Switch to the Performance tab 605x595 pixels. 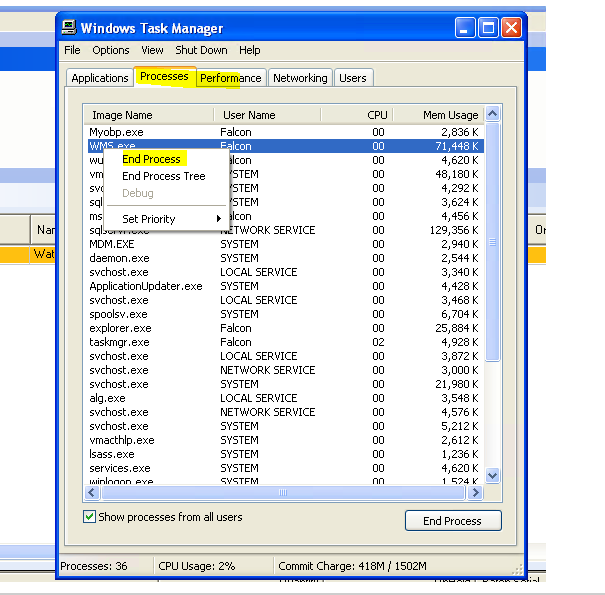pyautogui.click(x=231, y=78)
